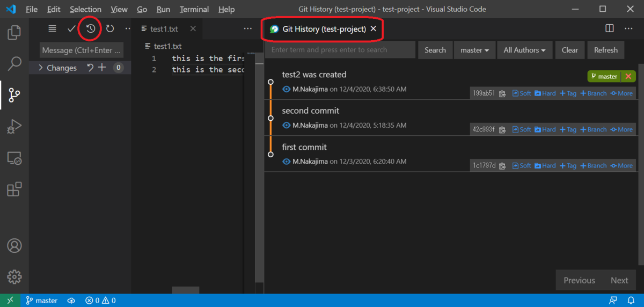This screenshot has height=307, width=644.
Task: Click errors and warnings count in status bar
Action: point(100,301)
